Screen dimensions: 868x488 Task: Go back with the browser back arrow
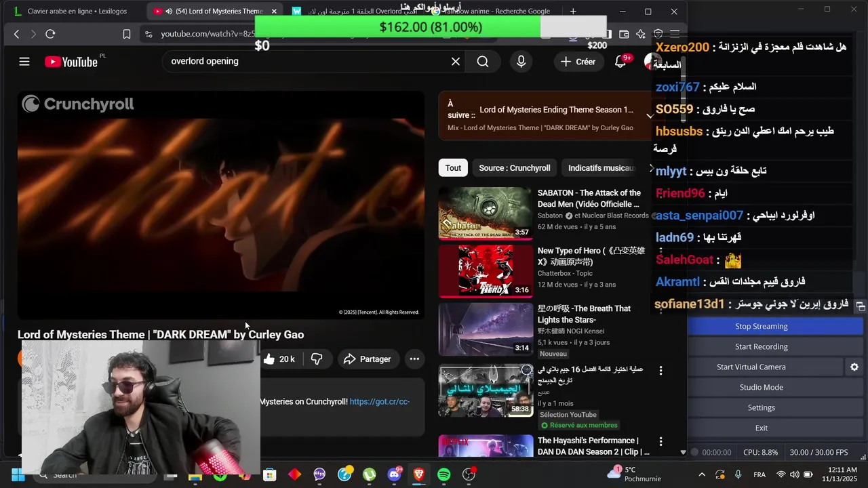pyautogui.click(x=17, y=34)
